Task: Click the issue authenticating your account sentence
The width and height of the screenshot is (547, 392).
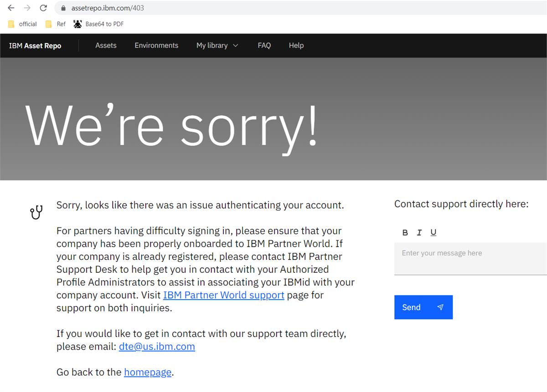Action: [200, 205]
